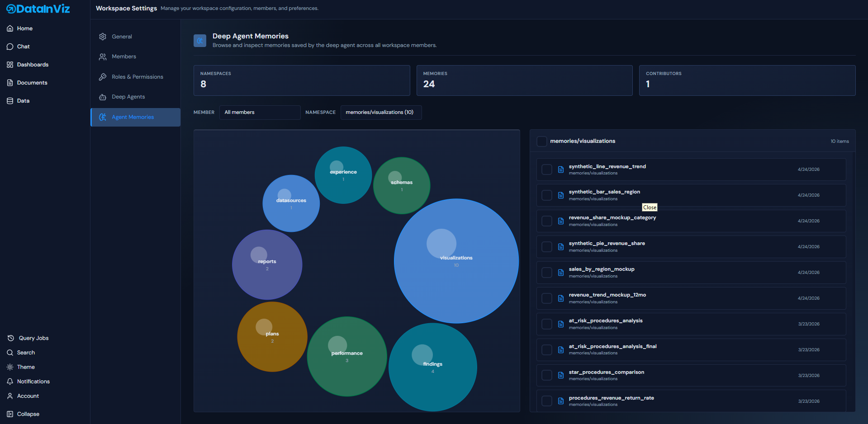Viewport: 868px width, 424px height.
Task: Select the experience bubble
Action: tap(343, 175)
